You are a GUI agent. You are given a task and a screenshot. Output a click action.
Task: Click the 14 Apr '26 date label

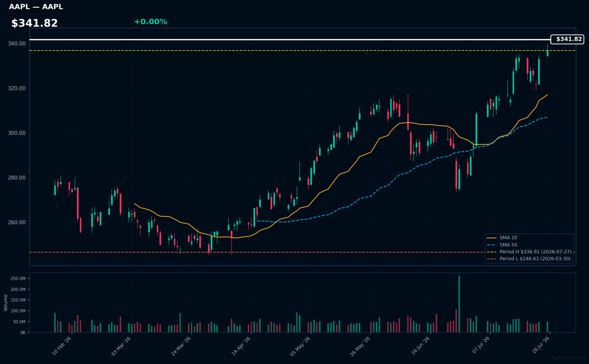point(241,346)
